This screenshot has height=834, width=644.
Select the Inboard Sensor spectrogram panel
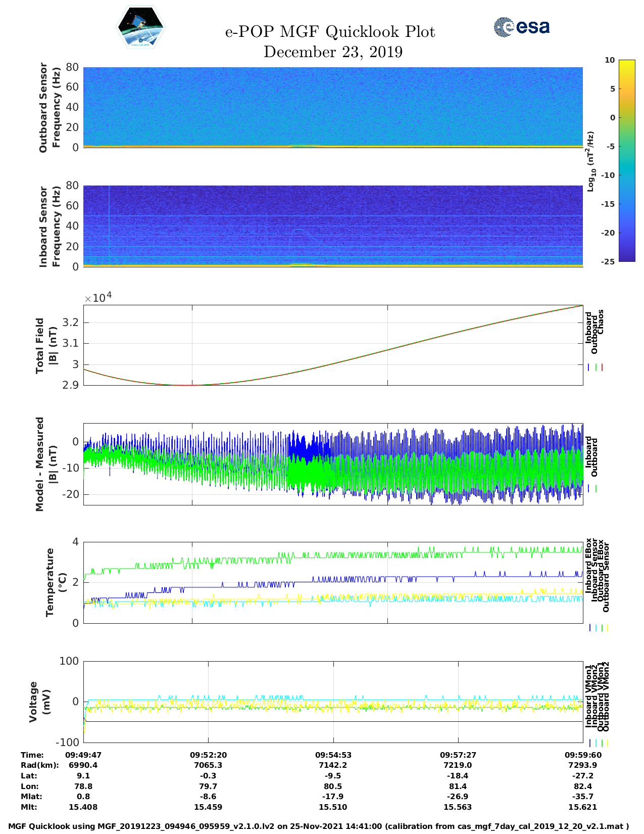point(333,225)
